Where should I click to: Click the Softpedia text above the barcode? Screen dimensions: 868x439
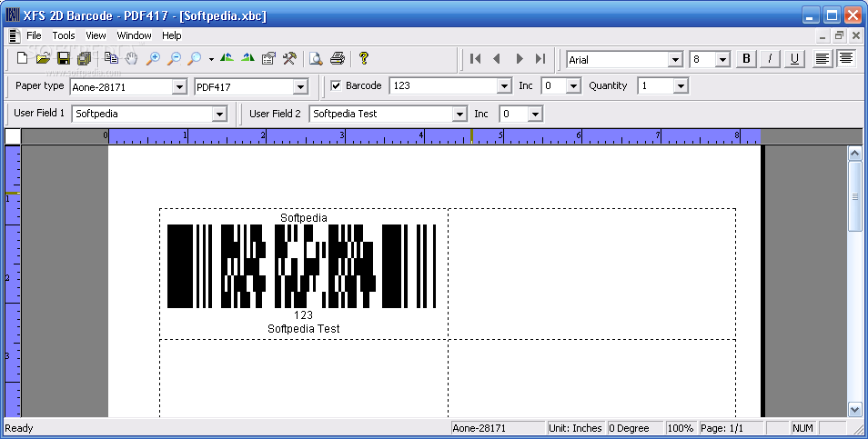[303, 218]
